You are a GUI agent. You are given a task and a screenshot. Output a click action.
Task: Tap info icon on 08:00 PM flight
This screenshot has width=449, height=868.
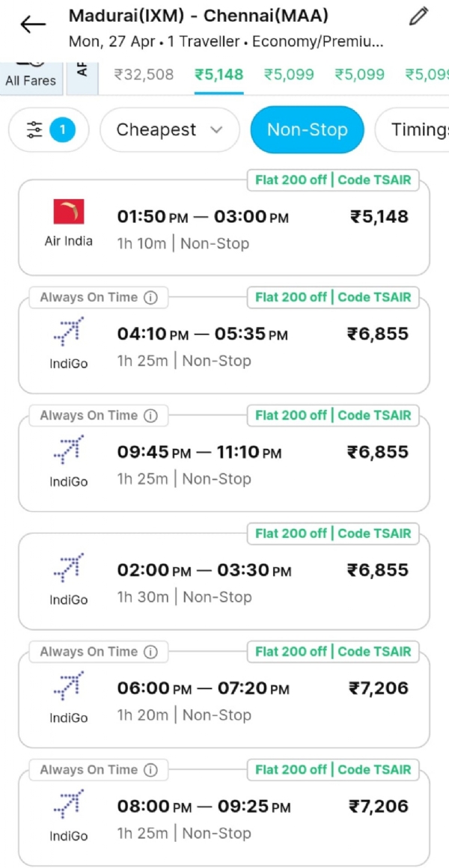pyautogui.click(x=150, y=770)
